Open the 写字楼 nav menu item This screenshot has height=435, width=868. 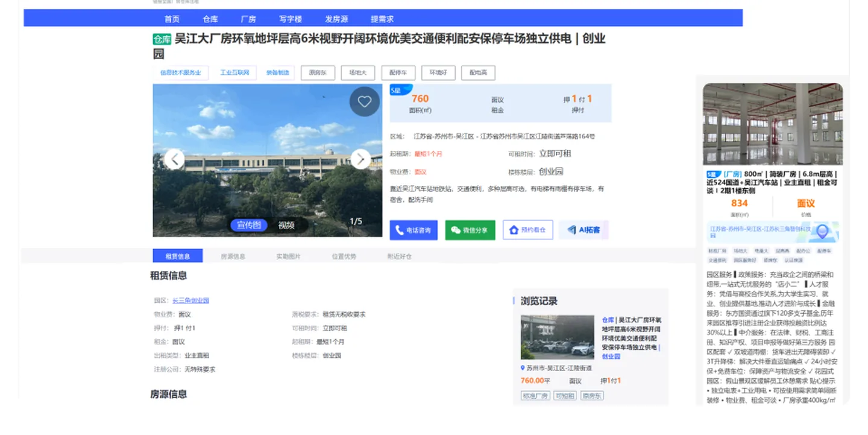[x=291, y=19]
